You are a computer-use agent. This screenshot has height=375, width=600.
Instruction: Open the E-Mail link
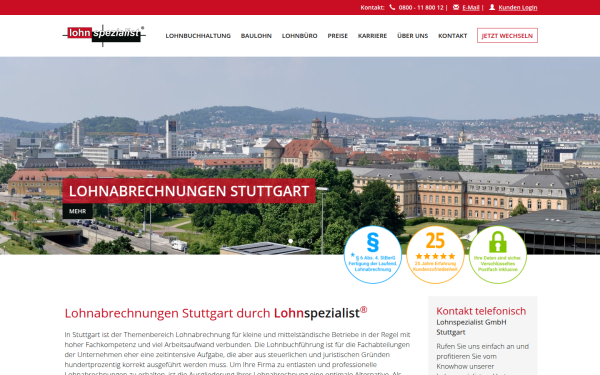[471, 8]
